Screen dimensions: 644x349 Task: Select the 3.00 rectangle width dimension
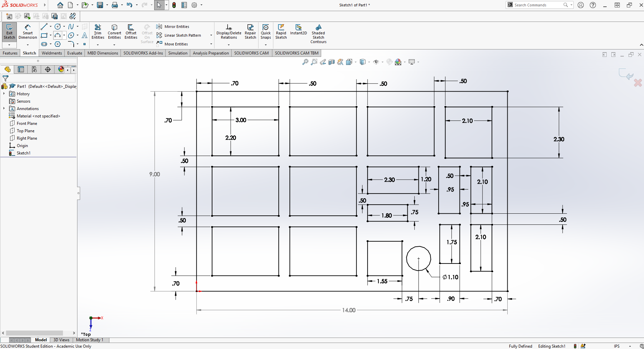241,120
